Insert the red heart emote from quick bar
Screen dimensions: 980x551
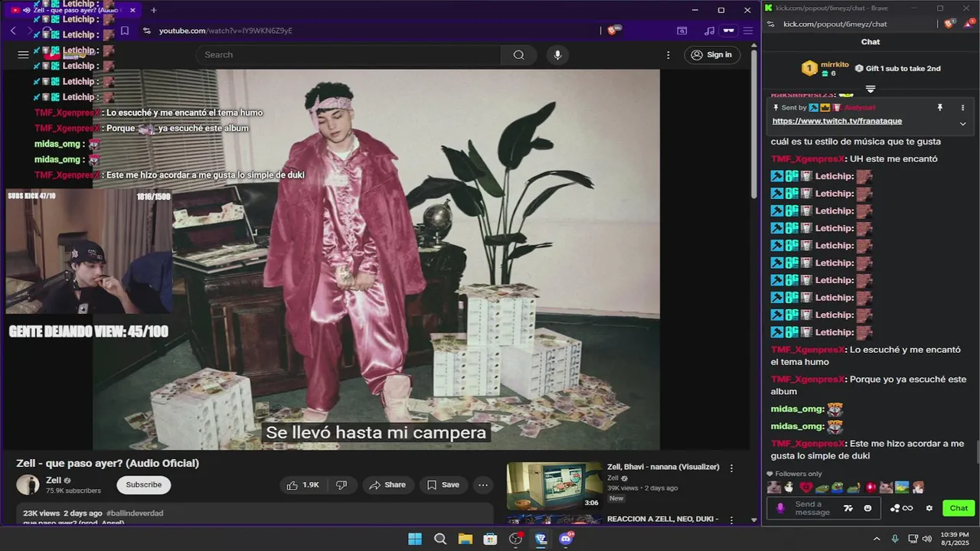[x=805, y=487]
